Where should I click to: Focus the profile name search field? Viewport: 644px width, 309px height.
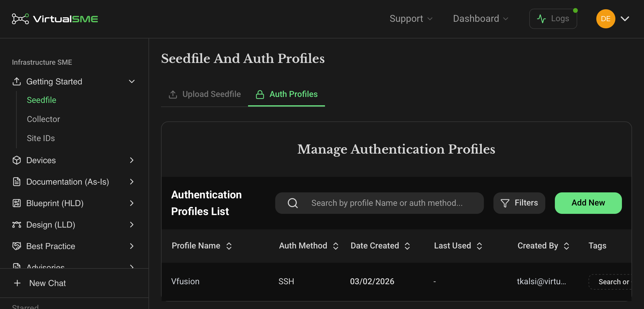(x=379, y=203)
